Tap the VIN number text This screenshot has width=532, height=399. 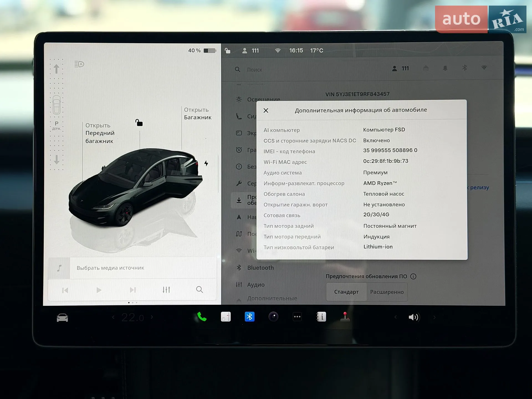[357, 94]
